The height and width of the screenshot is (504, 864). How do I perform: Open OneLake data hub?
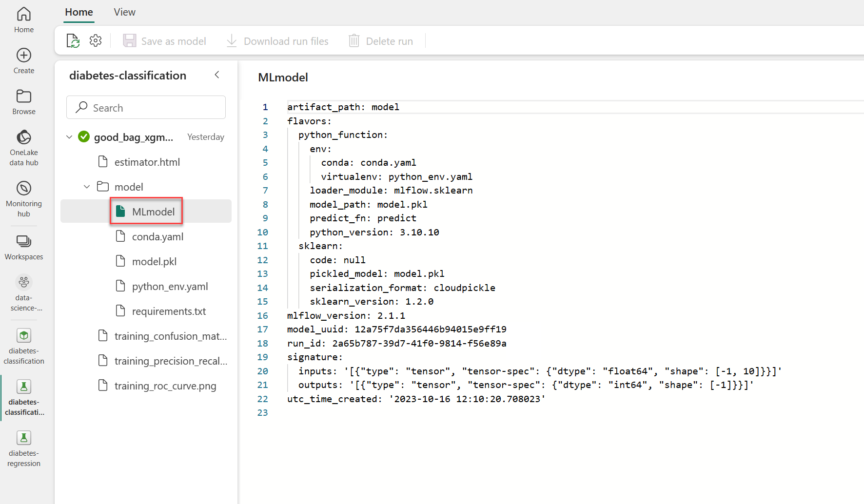(x=24, y=148)
